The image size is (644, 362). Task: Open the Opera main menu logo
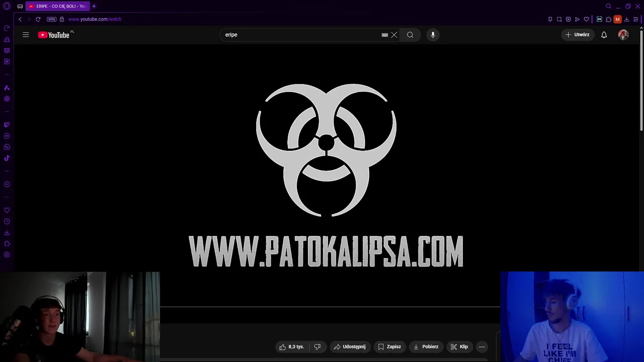point(7,7)
